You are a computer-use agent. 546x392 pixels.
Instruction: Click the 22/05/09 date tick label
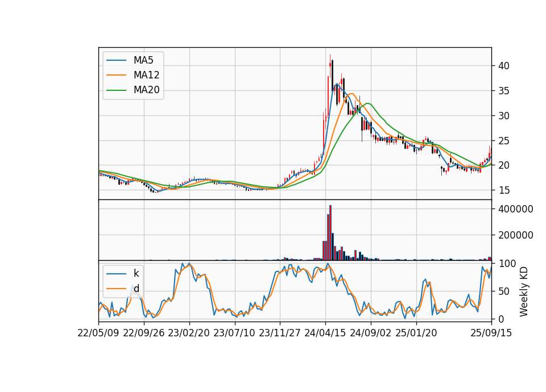pos(98,333)
